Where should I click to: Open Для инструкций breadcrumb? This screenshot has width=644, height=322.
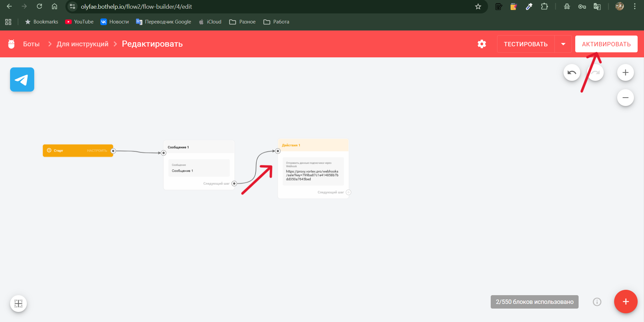[x=83, y=44]
